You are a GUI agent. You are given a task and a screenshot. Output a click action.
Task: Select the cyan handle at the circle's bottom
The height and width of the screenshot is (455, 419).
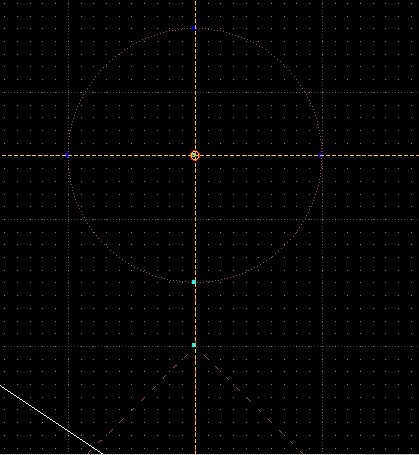[194, 282]
